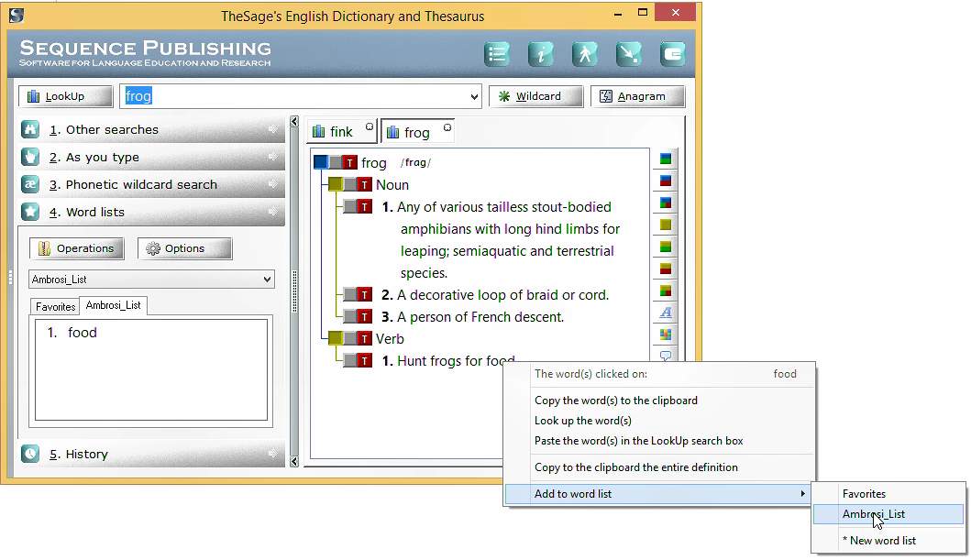Open the list menu icon in header
This screenshot has width=971, height=560.
[497, 54]
